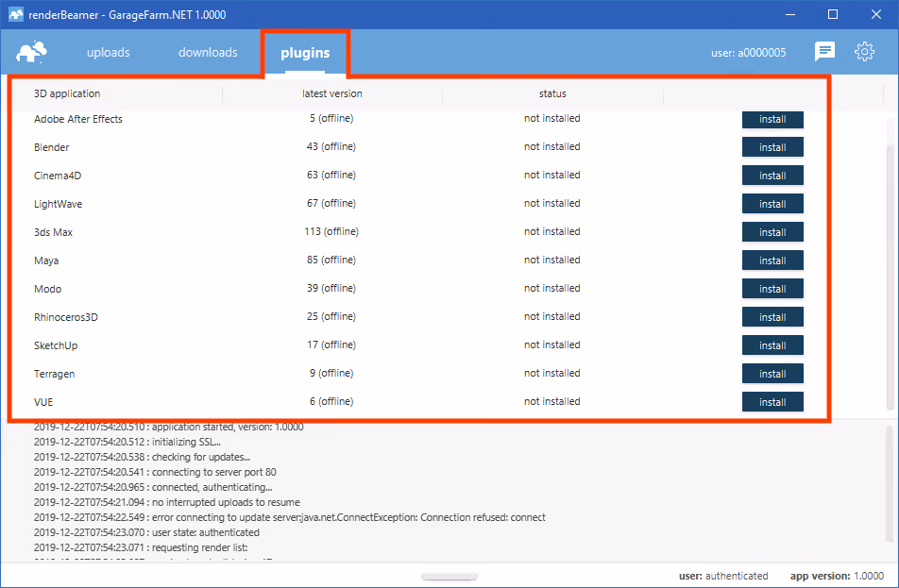
Task: Switch to the downloads tab
Action: (x=208, y=52)
